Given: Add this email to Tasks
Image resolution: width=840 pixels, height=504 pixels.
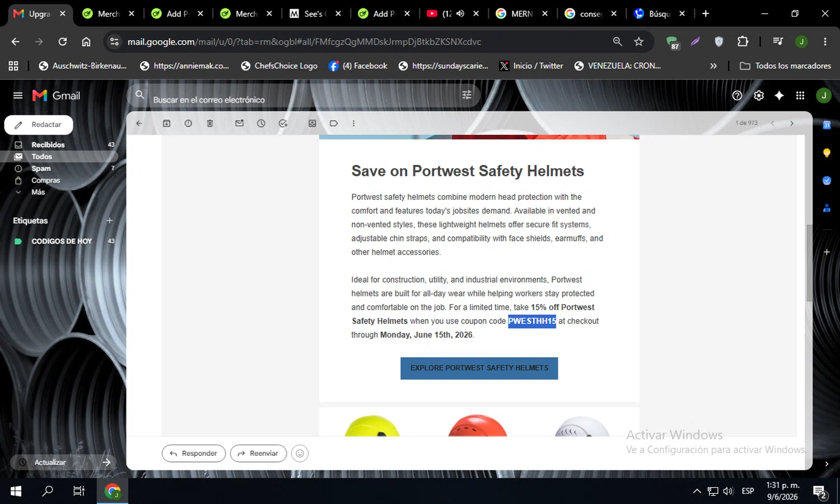Looking at the screenshot, I should [x=283, y=123].
